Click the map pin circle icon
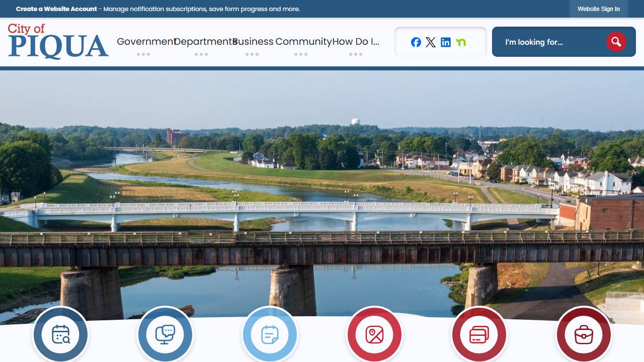 pyautogui.click(x=374, y=334)
